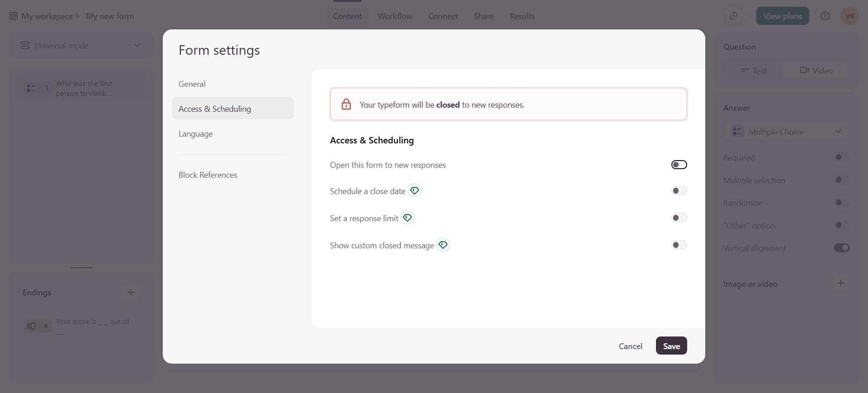This screenshot has height=393, width=868.
Task: Click premium diamond icon beside Set a response limit
Action: coord(407,218)
